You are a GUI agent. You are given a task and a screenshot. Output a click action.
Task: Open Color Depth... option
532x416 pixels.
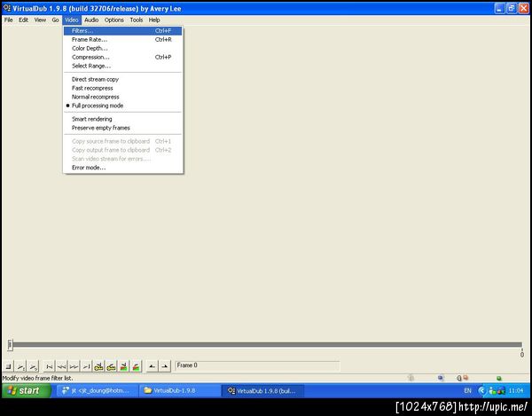pyautogui.click(x=123, y=49)
